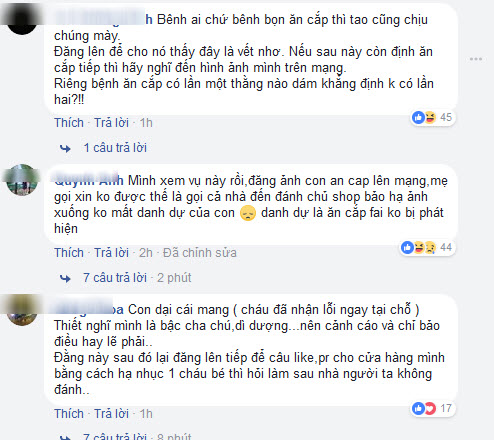Click the laughing reaction icon beside count 45
Screen dimensions: 494x440
pyautogui.click(x=430, y=117)
